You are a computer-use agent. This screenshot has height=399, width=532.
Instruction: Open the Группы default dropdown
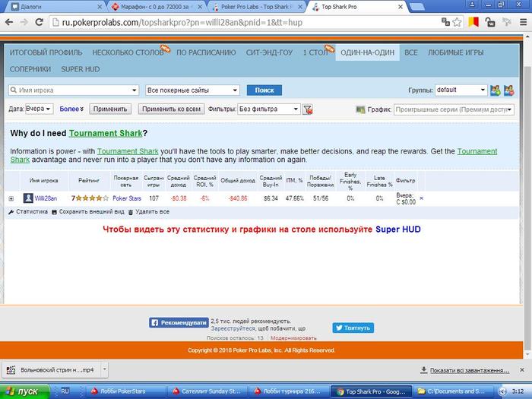click(x=461, y=90)
